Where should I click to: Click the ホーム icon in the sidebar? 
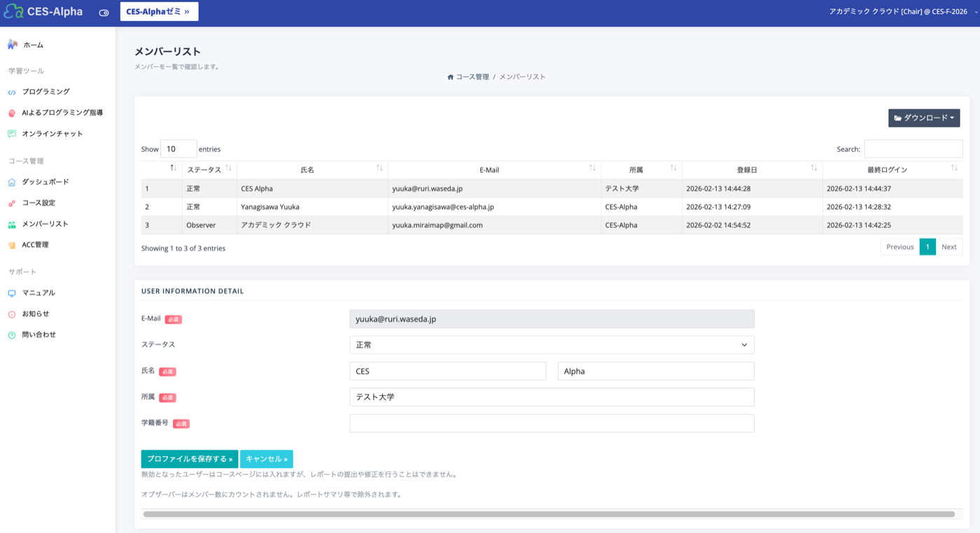pyautogui.click(x=12, y=45)
